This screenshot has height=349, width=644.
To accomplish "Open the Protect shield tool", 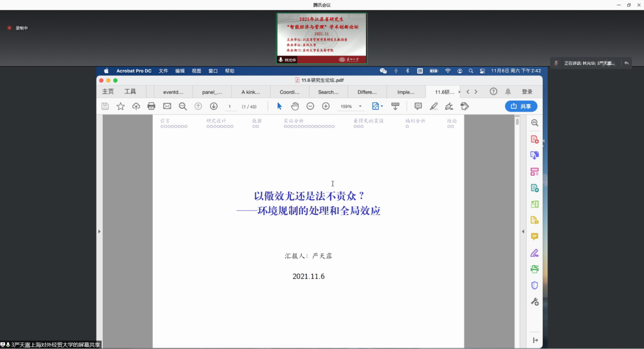I will [x=534, y=285].
